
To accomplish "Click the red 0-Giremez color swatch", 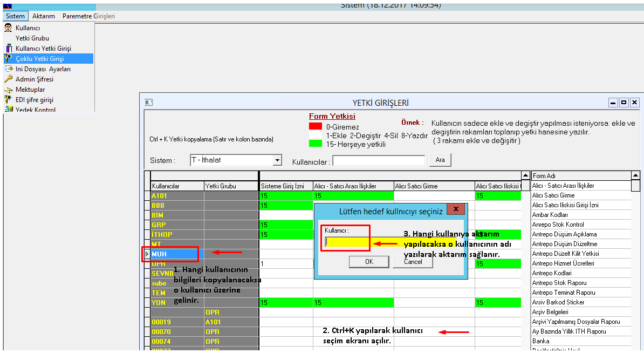I will click(x=316, y=126).
